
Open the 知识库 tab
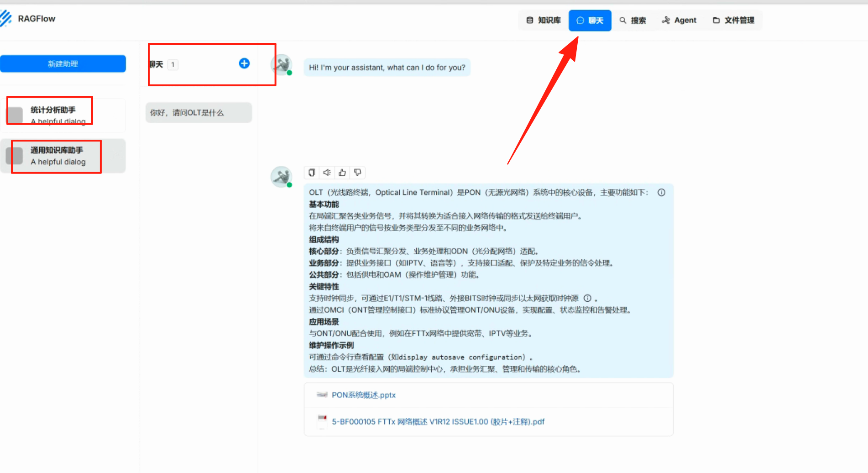[544, 20]
